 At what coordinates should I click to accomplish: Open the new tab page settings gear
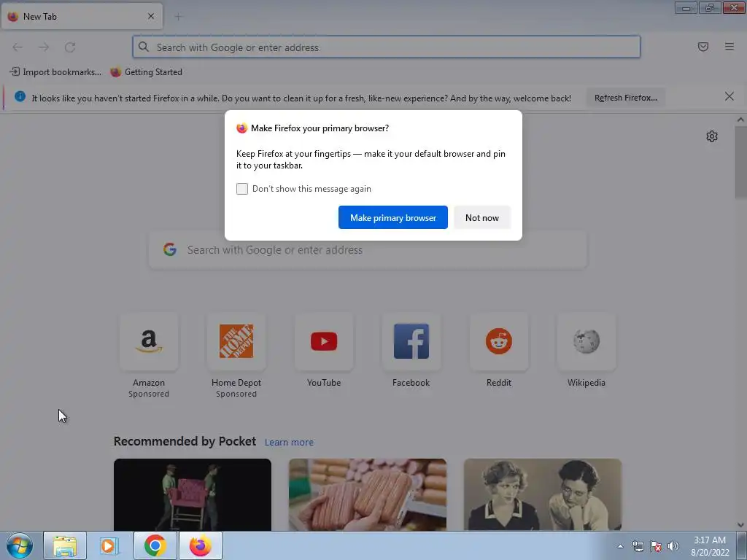click(712, 136)
